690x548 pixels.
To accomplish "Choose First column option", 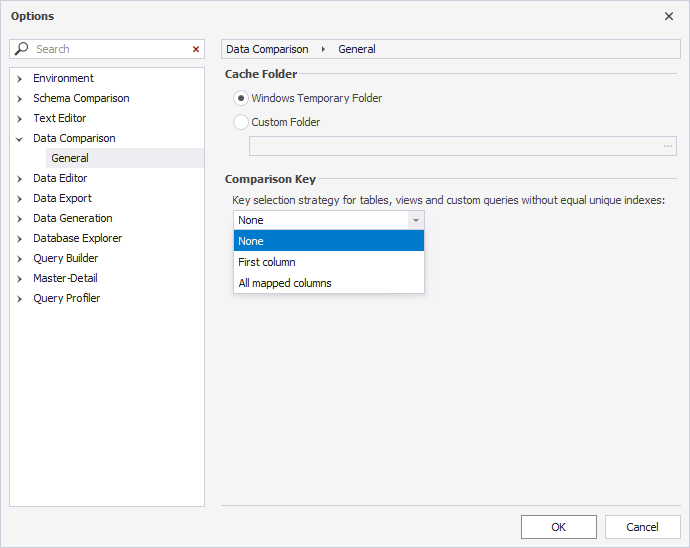I will 329,262.
